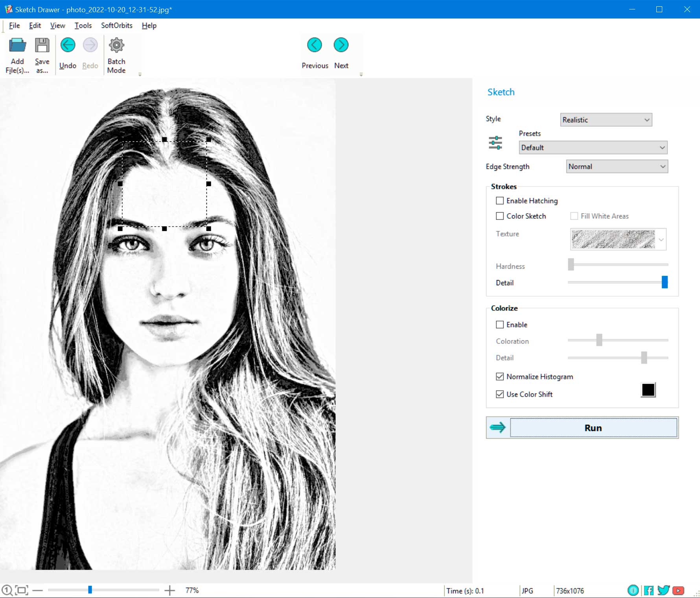Viewport: 700px width, 598px height.
Task: Enable the Color Sketch option
Action: [500, 216]
